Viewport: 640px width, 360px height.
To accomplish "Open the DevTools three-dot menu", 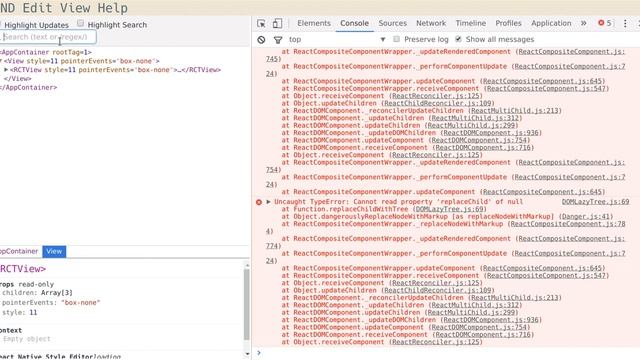I will click(625, 23).
